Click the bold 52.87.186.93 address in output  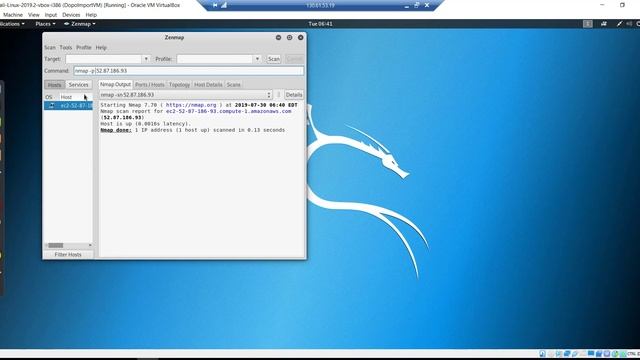123,118
